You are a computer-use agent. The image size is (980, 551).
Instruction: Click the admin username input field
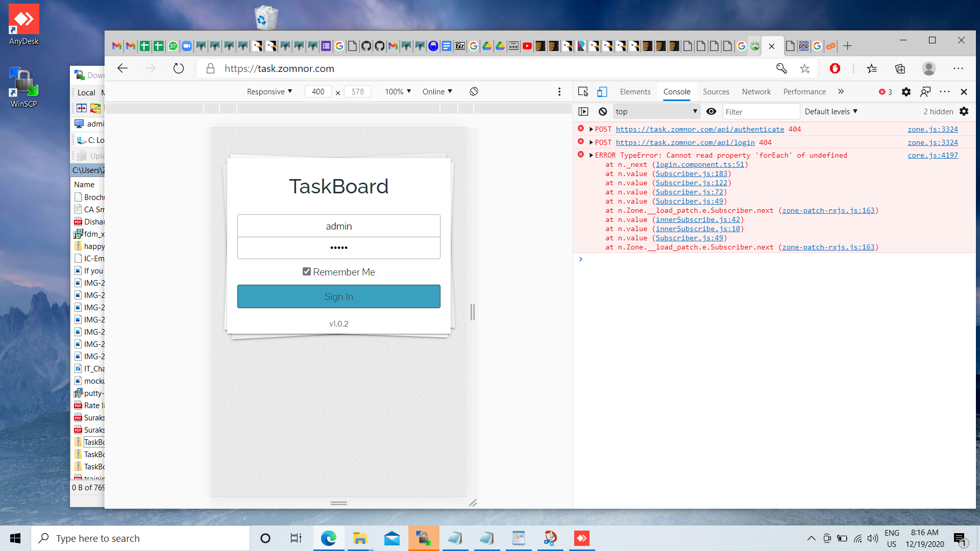[338, 226]
